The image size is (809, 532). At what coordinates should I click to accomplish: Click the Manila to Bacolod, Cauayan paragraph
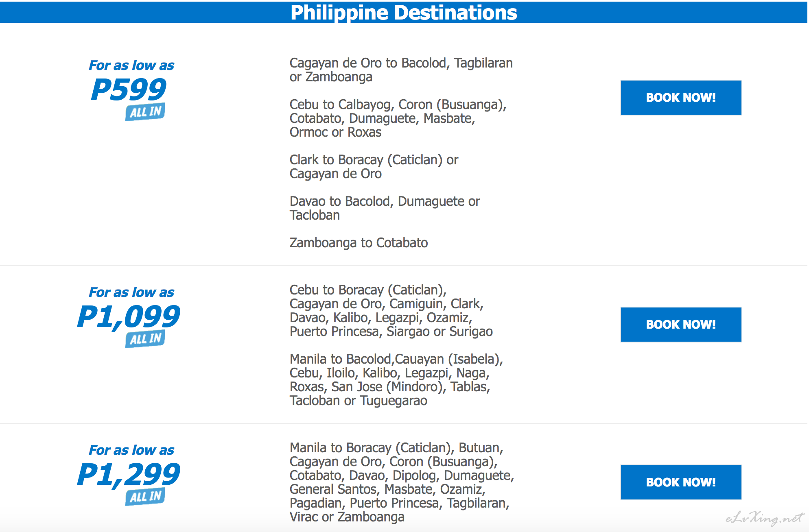pos(396,380)
